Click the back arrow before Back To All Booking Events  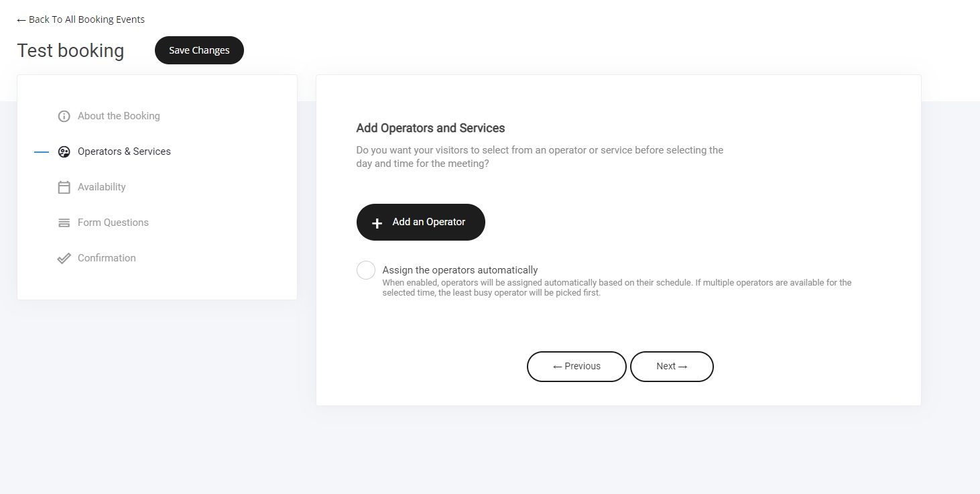click(x=21, y=20)
